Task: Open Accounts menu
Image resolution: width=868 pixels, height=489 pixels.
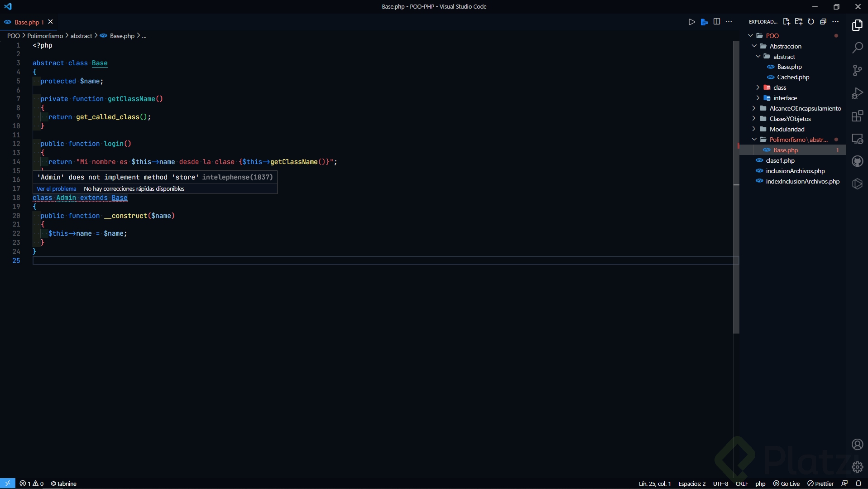Action: (x=857, y=445)
